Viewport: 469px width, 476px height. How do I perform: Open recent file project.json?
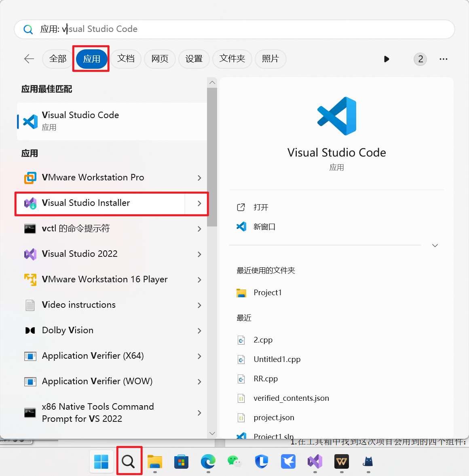274,418
